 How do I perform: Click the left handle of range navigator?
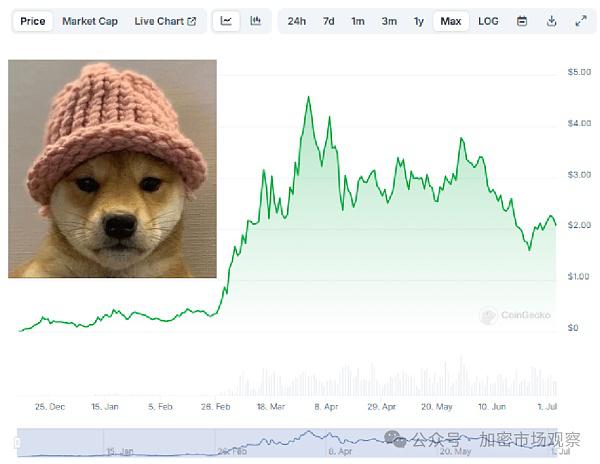pos(17,443)
